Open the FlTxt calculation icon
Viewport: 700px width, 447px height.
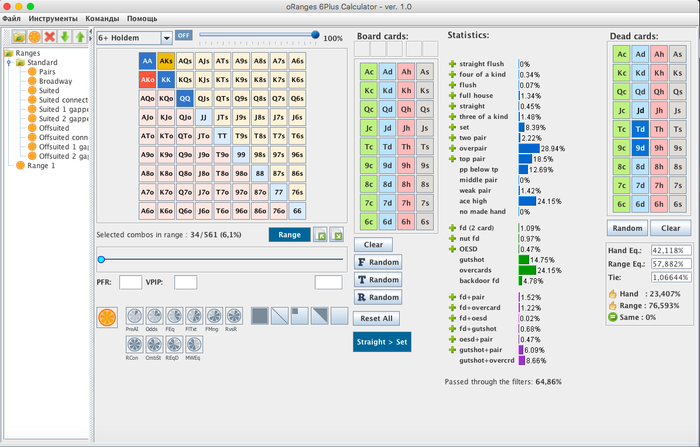(x=194, y=316)
